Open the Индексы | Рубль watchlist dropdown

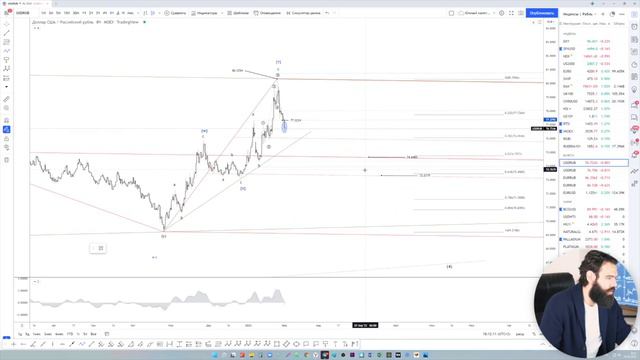point(579,14)
